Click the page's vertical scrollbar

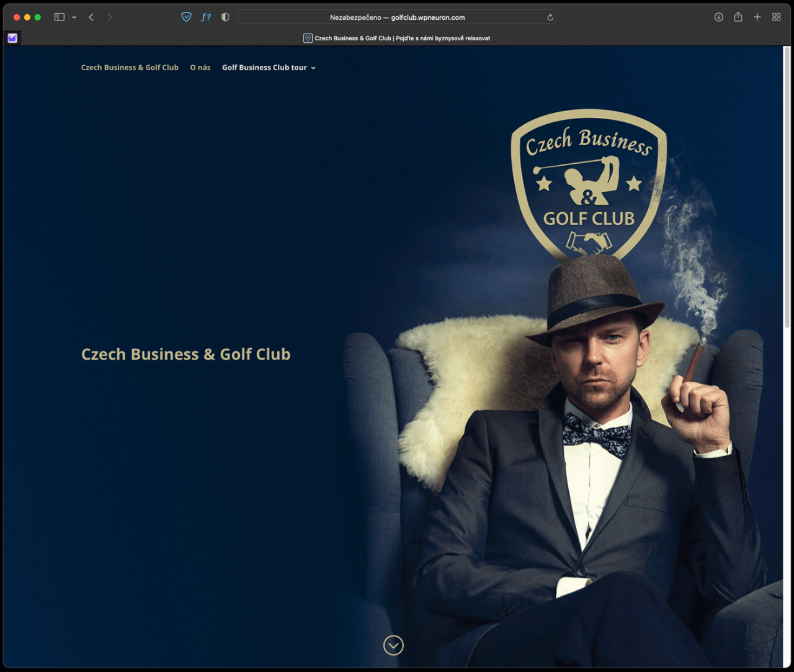point(787,189)
